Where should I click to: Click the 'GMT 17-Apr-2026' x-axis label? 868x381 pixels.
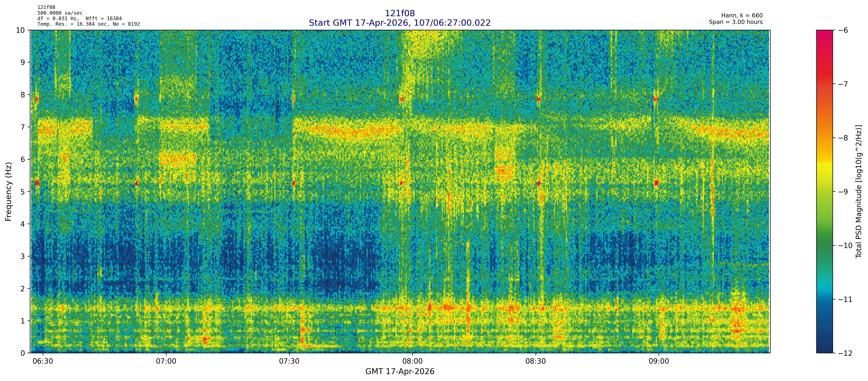[x=400, y=372]
